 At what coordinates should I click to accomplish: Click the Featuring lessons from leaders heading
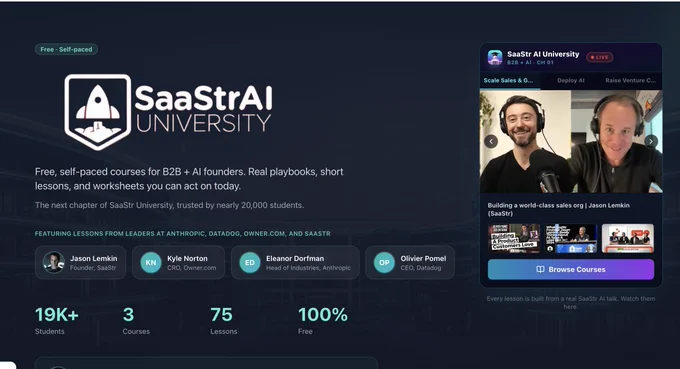coord(183,233)
